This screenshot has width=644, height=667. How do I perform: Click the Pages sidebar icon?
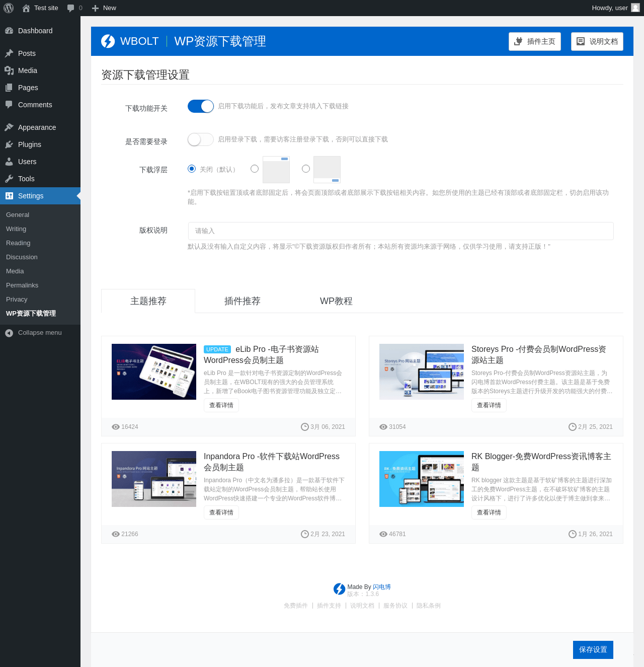(x=9, y=88)
